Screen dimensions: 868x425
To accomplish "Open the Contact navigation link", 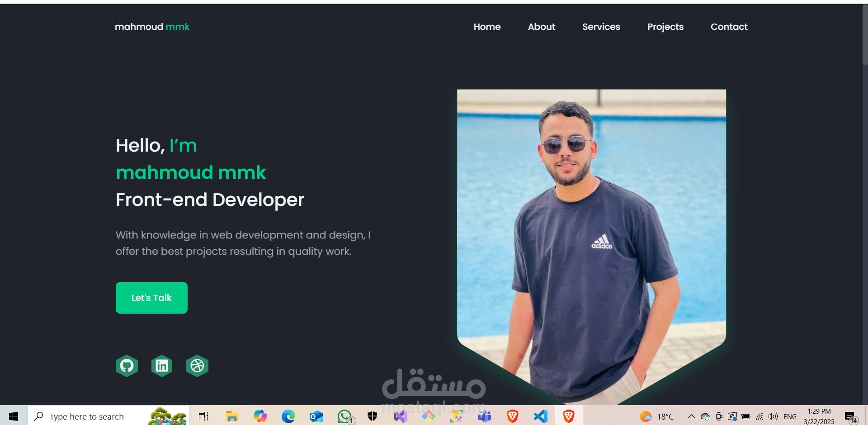I will [729, 27].
